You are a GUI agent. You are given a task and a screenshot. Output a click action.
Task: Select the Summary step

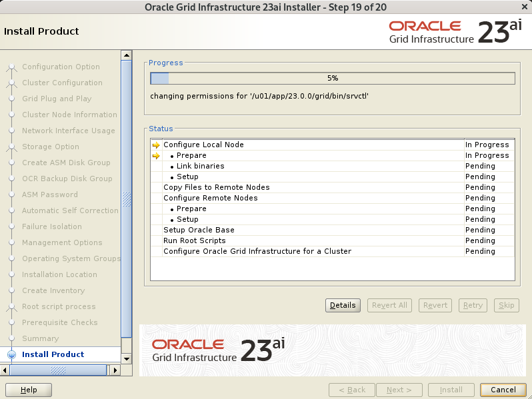[x=41, y=338]
